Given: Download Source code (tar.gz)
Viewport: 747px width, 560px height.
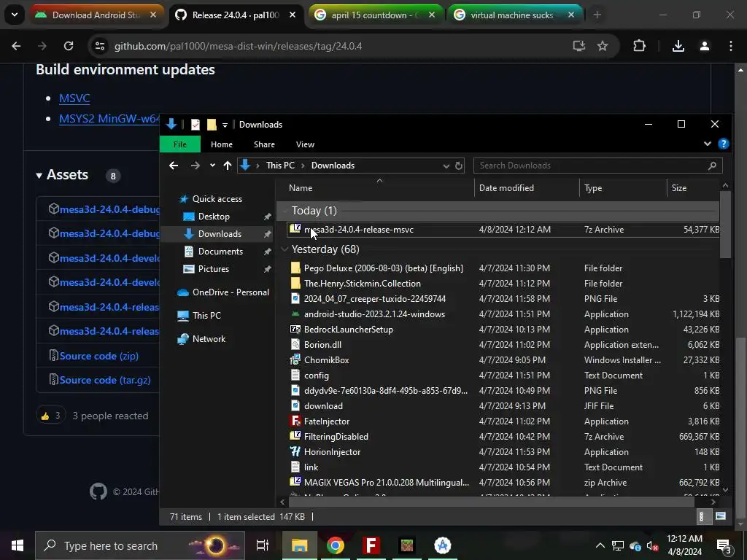Looking at the screenshot, I should (x=105, y=380).
